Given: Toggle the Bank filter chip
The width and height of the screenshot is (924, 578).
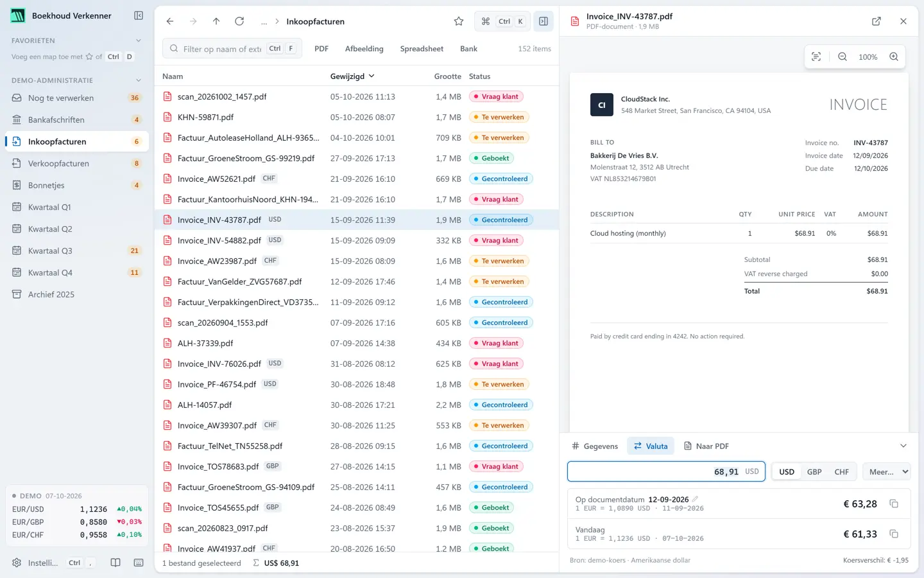Looking at the screenshot, I should pos(468,49).
